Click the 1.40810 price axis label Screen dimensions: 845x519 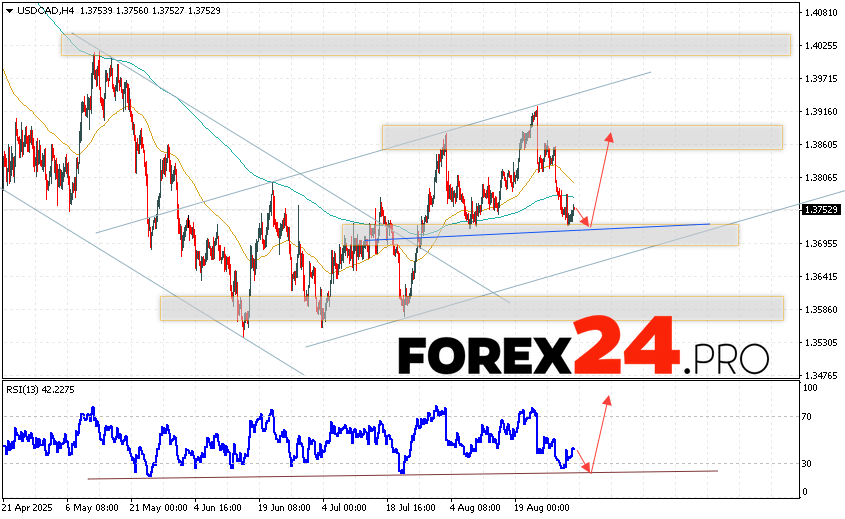(822, 13)
